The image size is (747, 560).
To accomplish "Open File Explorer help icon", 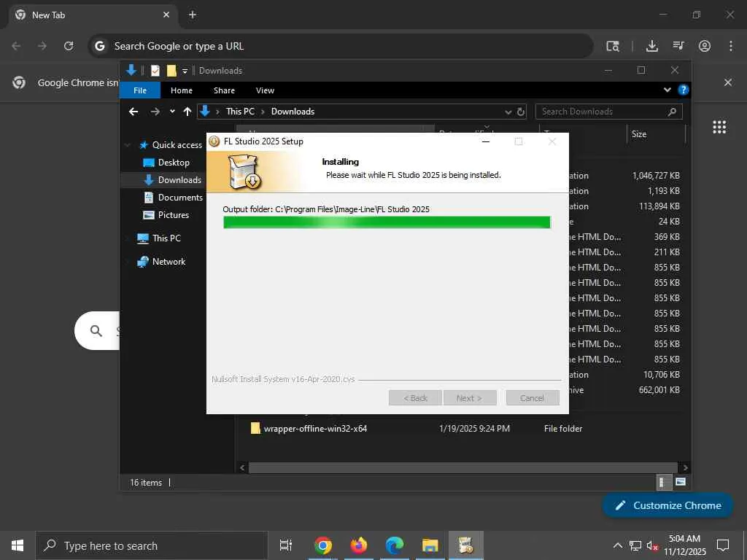I will [683, 90].
